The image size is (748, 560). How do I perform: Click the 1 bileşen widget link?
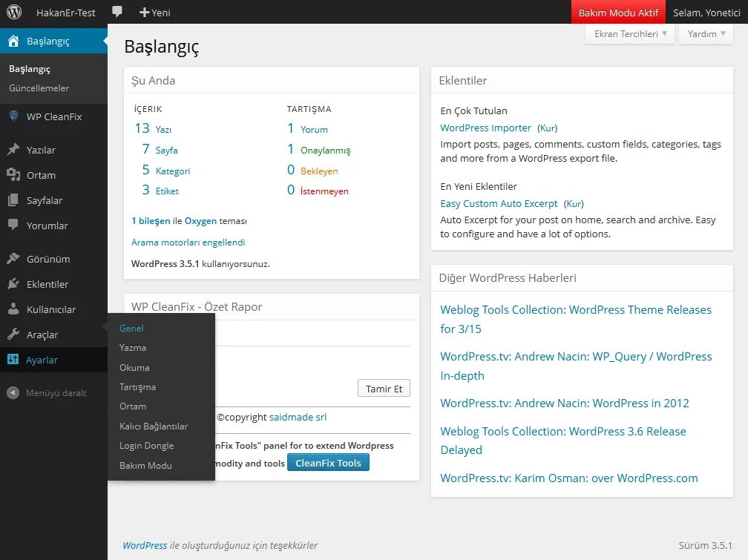point(151,221)
